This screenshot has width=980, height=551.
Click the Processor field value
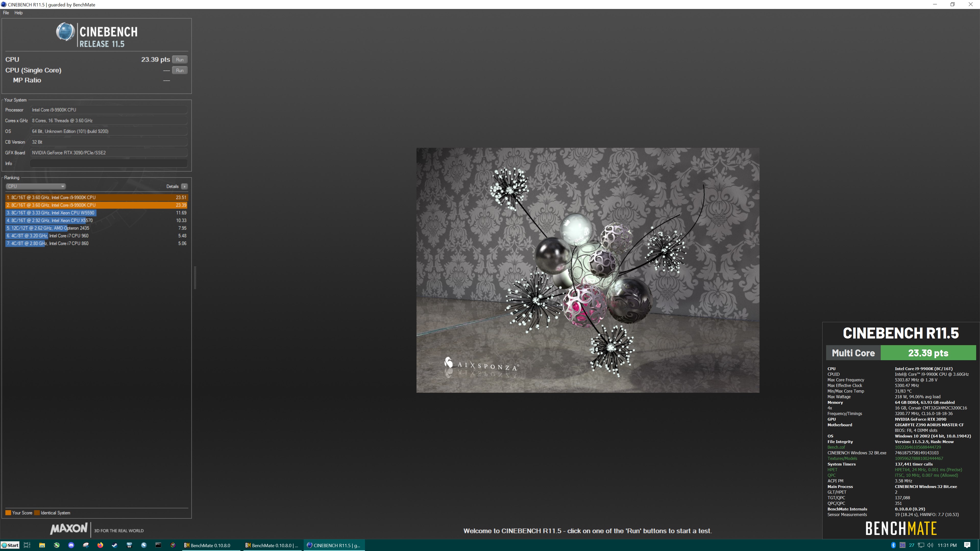pos(109,110)
